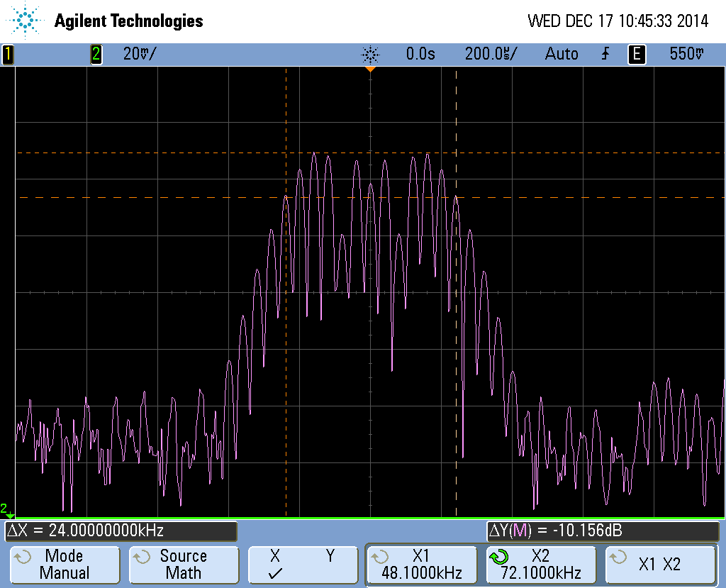726x588 pixels.
Task: Toggle the Auto trigger mode indicator
Action: point(561,55)
